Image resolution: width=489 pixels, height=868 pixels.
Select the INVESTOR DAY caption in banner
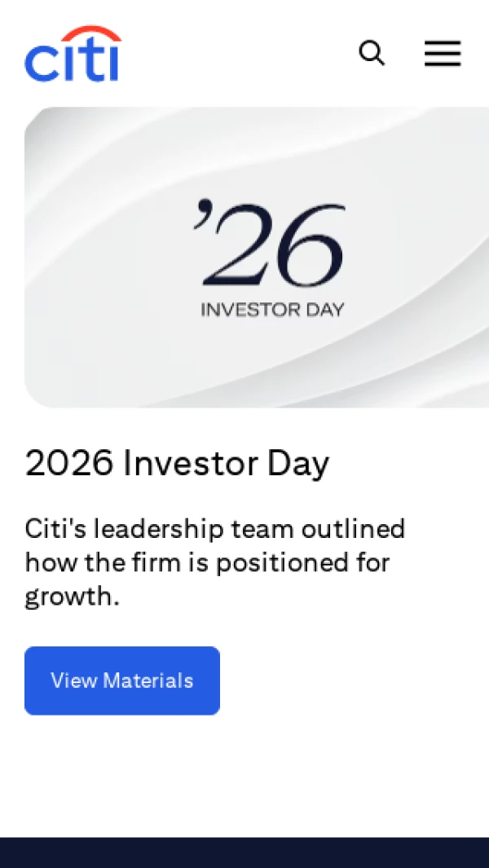pos(272,309)
